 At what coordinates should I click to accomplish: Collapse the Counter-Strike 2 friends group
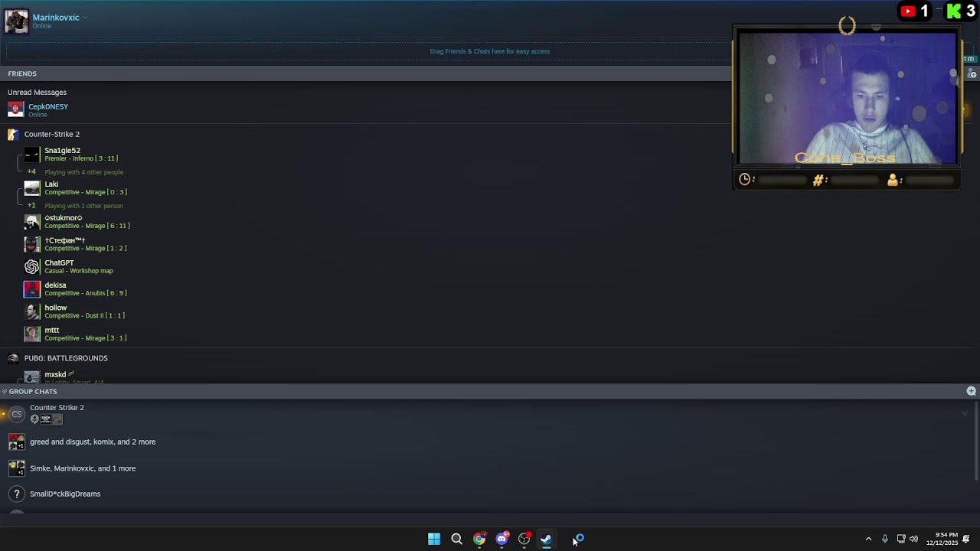point(51,134)
